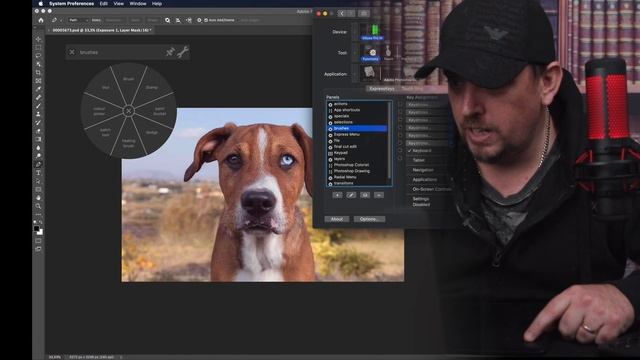Click the Options... button
The image size is (640, 360).
click(x=369, y=219)
